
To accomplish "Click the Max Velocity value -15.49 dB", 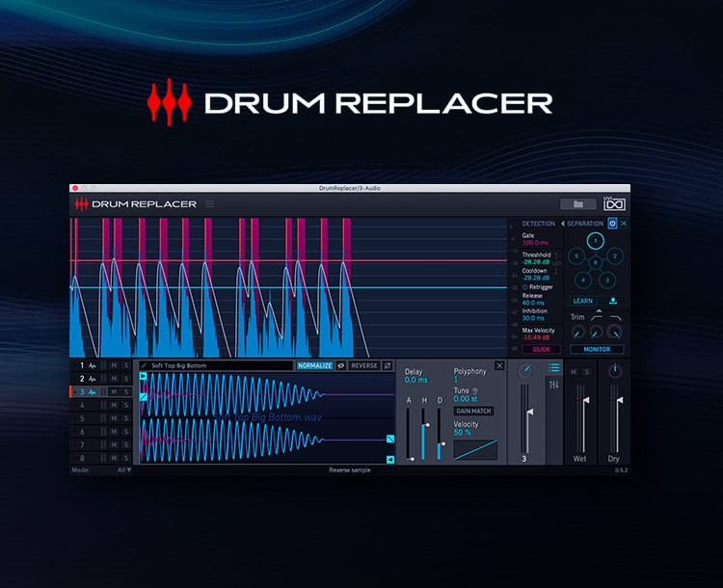I will point(535,337).
